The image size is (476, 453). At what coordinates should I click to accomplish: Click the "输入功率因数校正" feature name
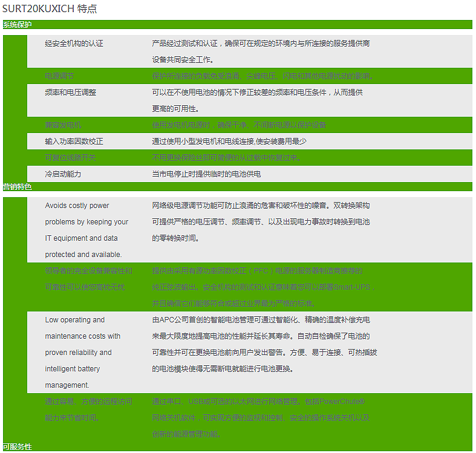[74, 142]
